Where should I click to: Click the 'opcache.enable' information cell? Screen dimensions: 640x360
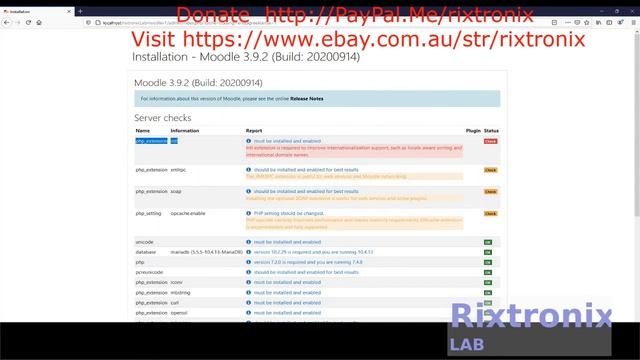click(188, 213)
